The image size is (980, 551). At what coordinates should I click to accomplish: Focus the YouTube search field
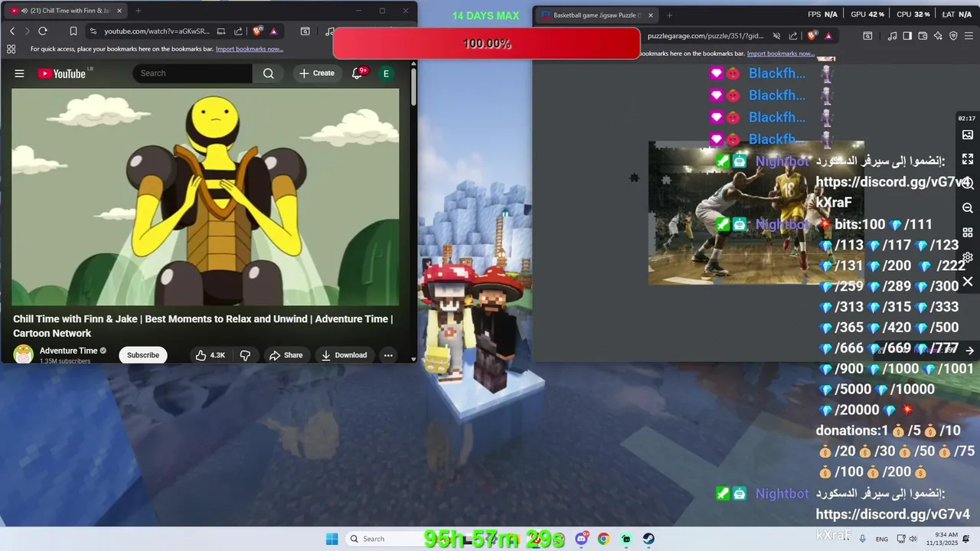(192, 73)
